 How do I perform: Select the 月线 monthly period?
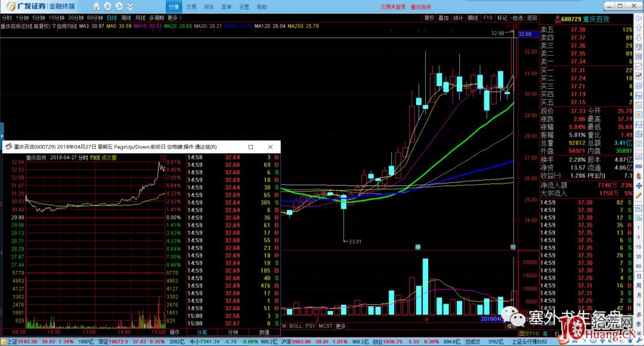click(x=141, y=18)
